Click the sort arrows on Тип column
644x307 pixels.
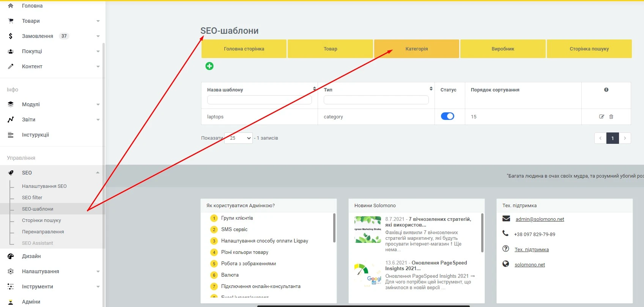(431, 89)
